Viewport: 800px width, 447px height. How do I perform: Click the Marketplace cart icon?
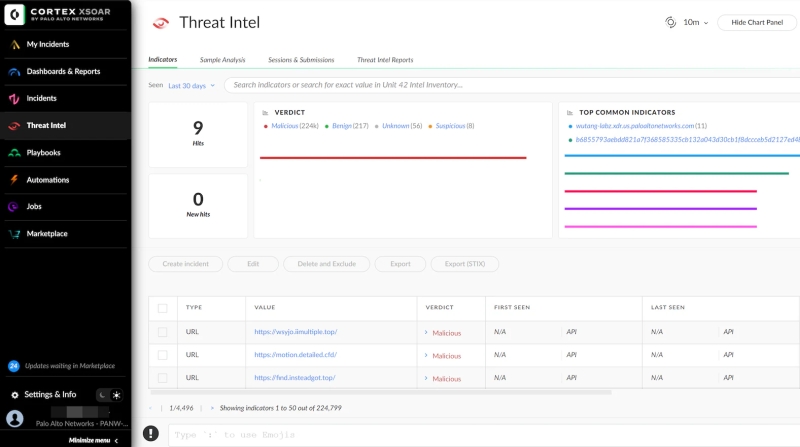(14, 234)
